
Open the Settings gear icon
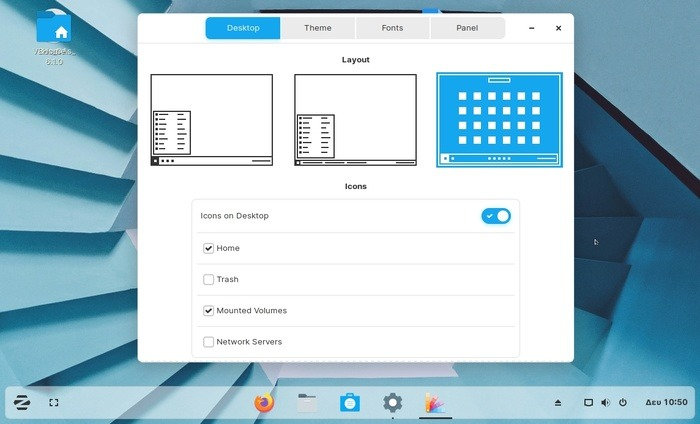click(393, 403)
